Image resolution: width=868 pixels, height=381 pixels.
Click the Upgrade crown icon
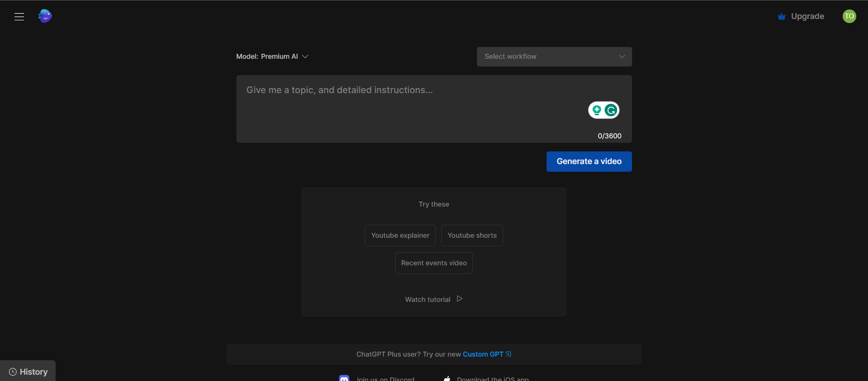(782, 17)
